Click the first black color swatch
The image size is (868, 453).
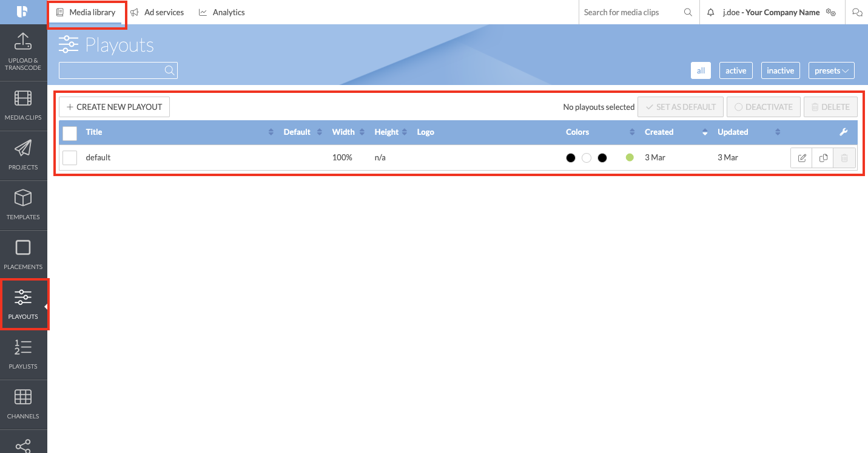click(x=571, y=158)
